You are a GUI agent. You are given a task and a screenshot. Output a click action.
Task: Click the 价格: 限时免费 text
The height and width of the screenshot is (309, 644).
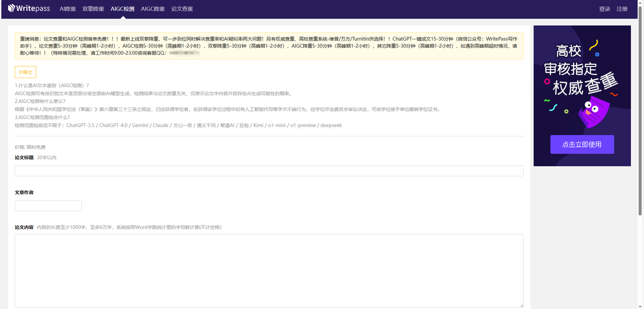point(30,147)
